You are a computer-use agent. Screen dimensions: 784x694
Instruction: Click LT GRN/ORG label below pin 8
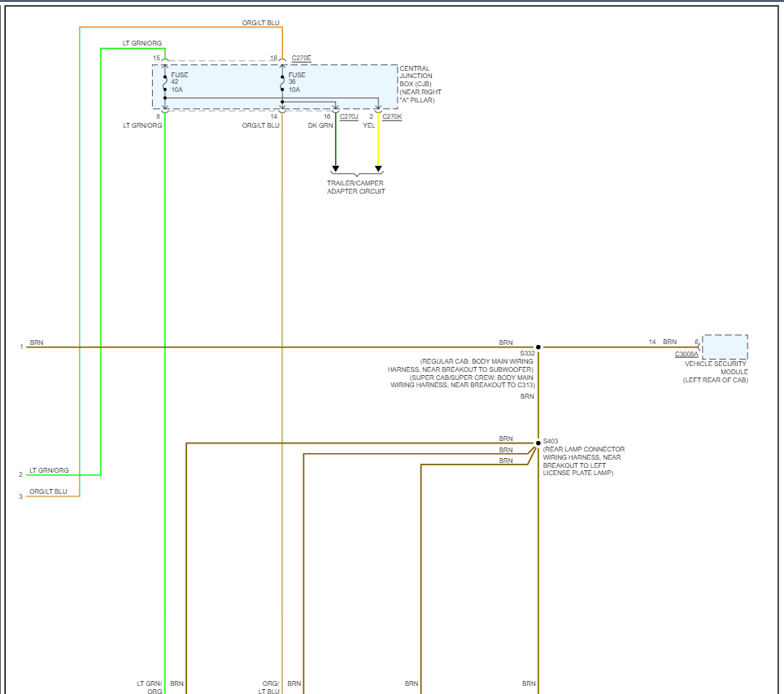[142, 125]
